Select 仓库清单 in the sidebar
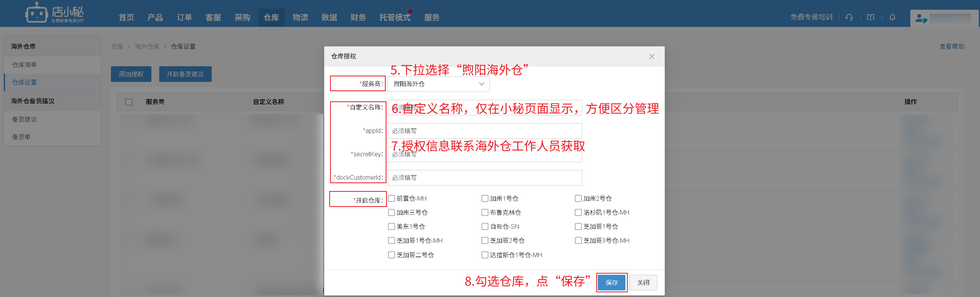 25,65
